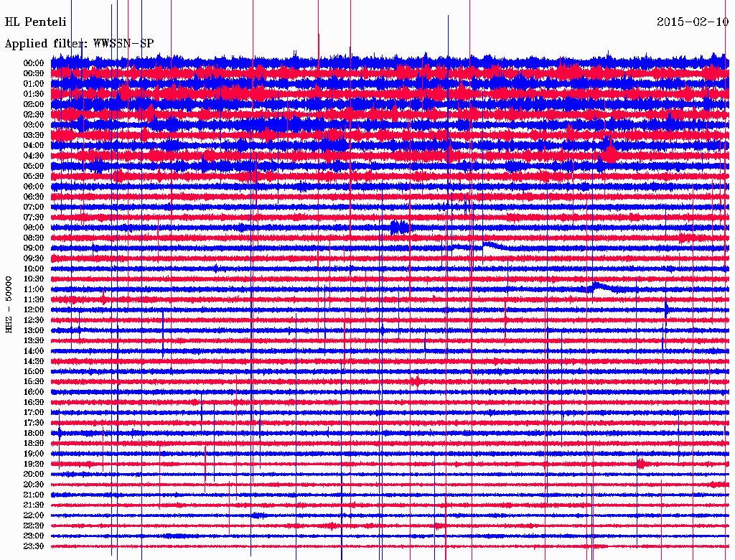Select the 10:00 time label
Viewport: 735px width, 560px height.
click(x=34, y=269)
